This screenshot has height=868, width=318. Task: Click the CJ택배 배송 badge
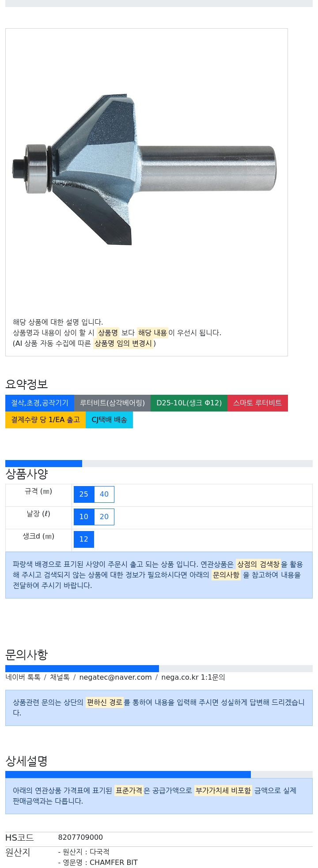(109, 420)
